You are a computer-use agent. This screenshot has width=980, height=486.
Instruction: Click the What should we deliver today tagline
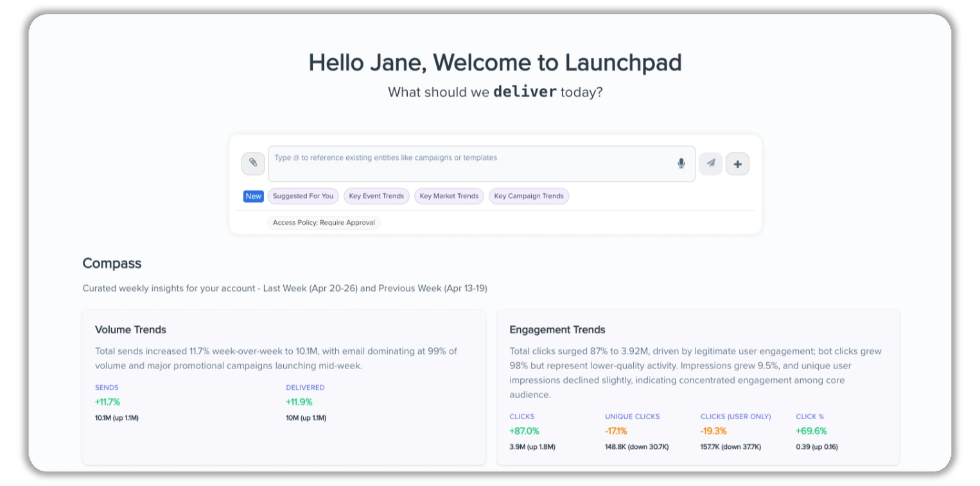495,92
